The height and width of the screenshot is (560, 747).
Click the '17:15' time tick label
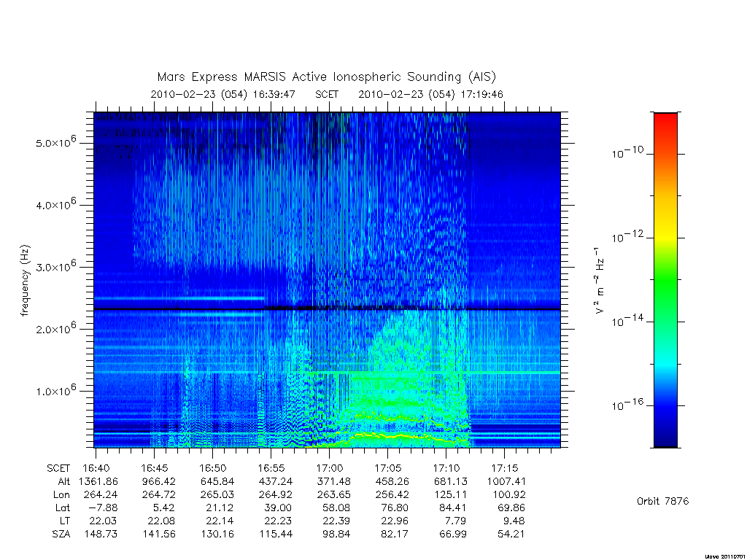505,468
